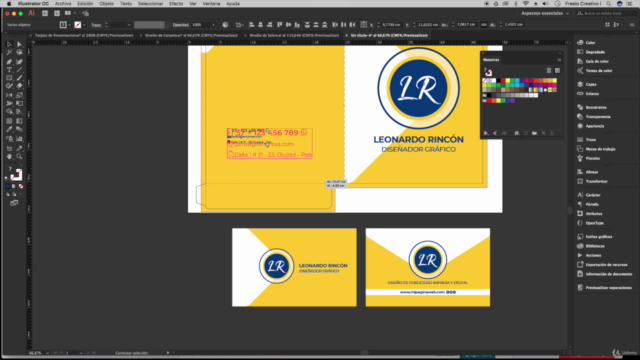Screen dimensions: 640x360
Task: Select the Eyedropper tool
Action: [x=9, y=129]
